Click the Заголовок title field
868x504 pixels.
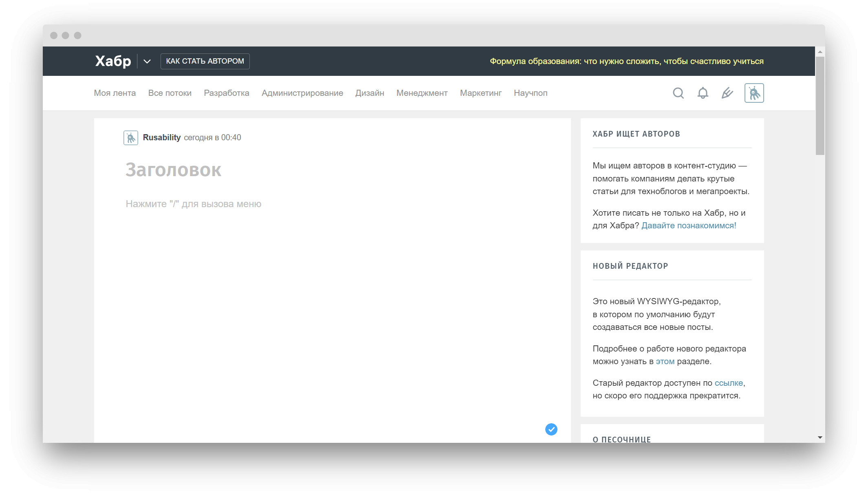click(173, 170)
